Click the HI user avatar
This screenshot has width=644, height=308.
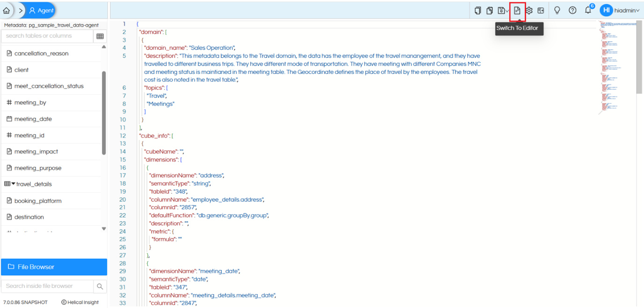(x=606, y=10)
